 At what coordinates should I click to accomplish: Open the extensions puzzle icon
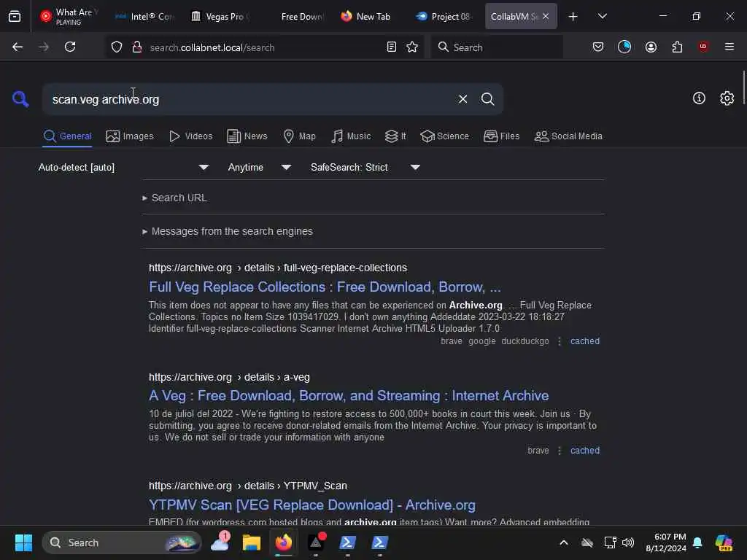(677, 47)
